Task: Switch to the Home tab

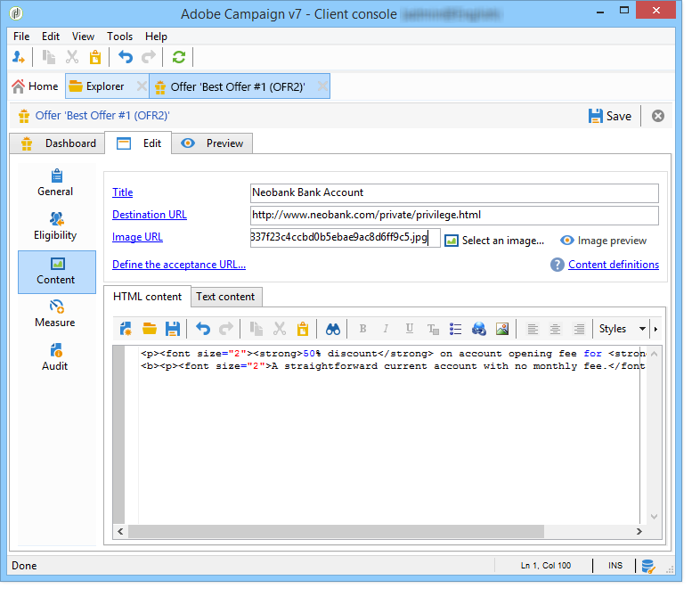Action: [x=36, y=86]
